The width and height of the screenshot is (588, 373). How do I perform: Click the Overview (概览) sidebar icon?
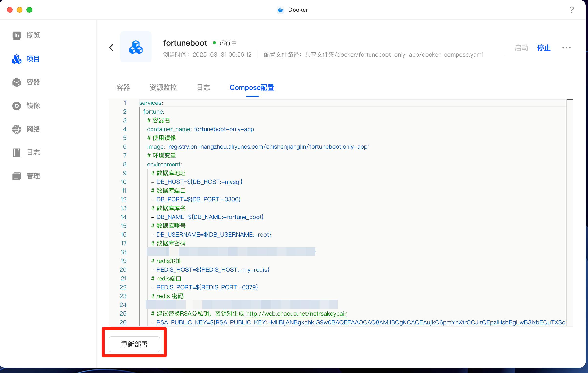[17, 35]
